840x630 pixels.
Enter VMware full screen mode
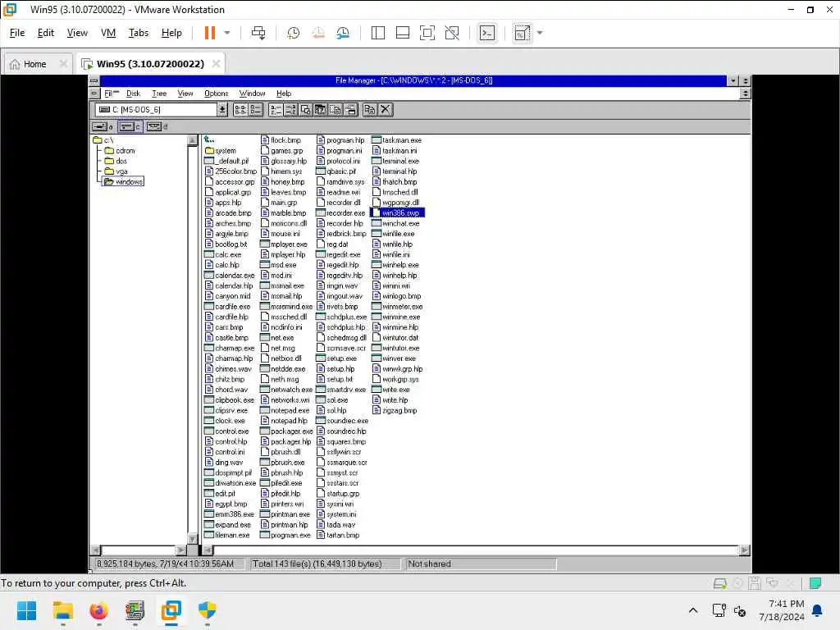[427, 33]
